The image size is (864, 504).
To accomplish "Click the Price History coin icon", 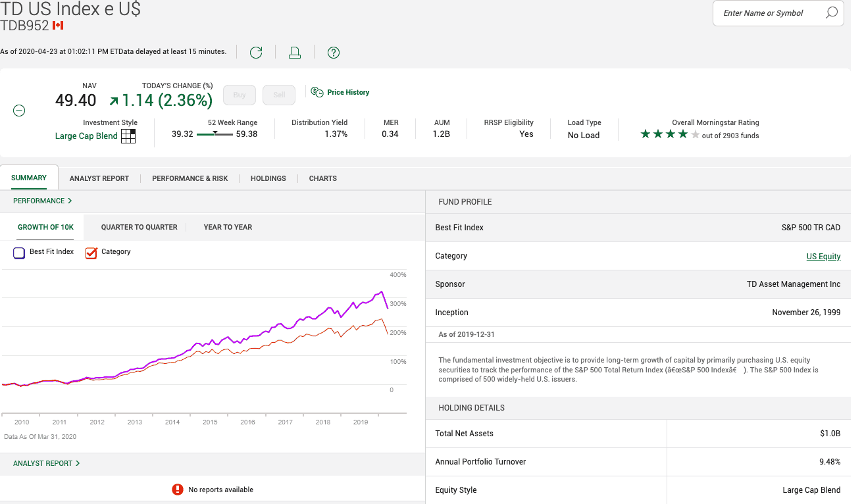I will point(317,92).
